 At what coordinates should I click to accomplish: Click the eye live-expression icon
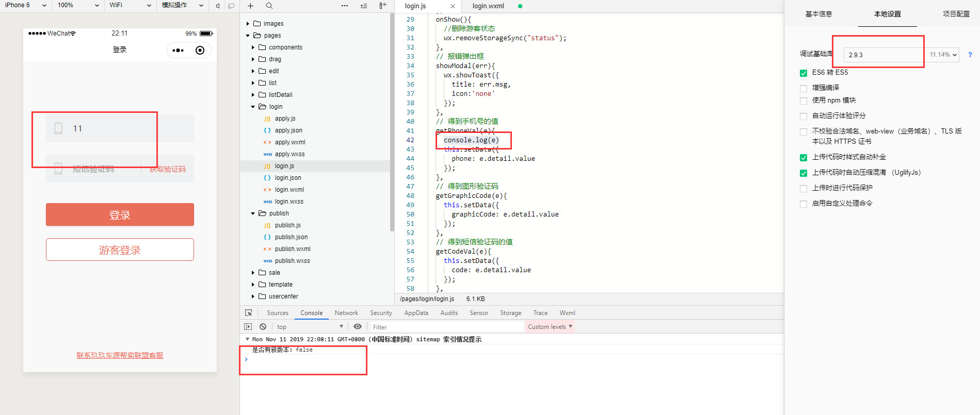point(358,326)
